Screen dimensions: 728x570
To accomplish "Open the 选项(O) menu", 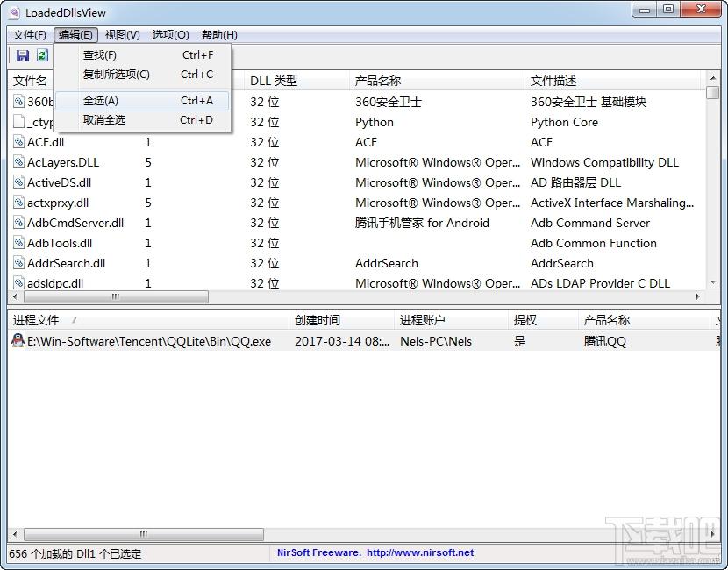I will click(x=170, y=35).
